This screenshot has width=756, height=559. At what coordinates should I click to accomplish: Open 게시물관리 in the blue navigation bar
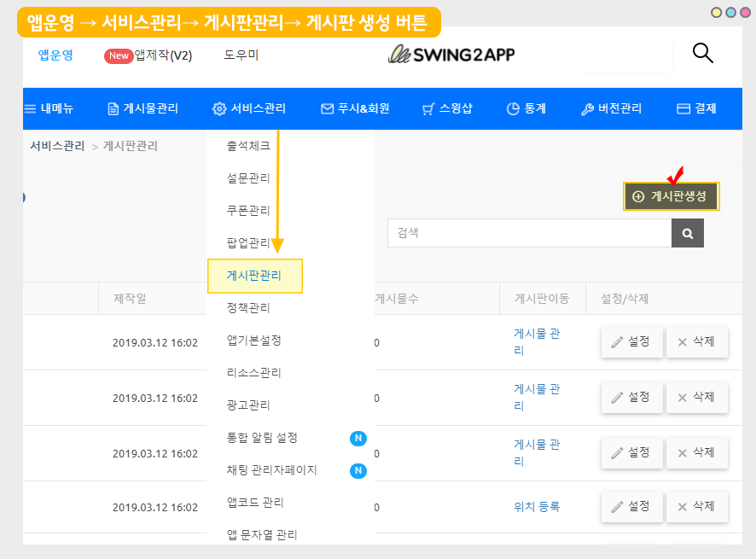click(142, 108)
